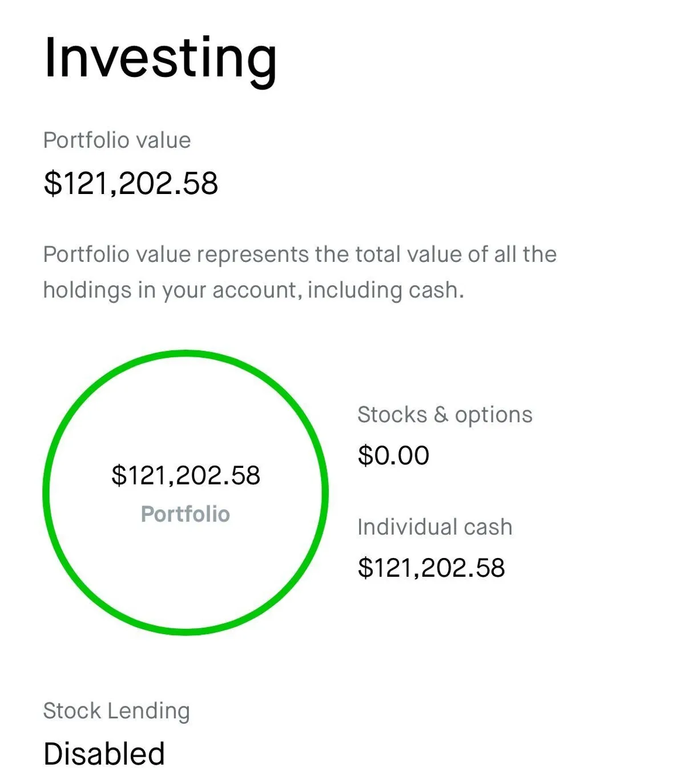Image resolution: width=685 pixels, height=784 pixels.
Task: Click the amount under 'Individual cash'
Action: [x=431, y=568]
